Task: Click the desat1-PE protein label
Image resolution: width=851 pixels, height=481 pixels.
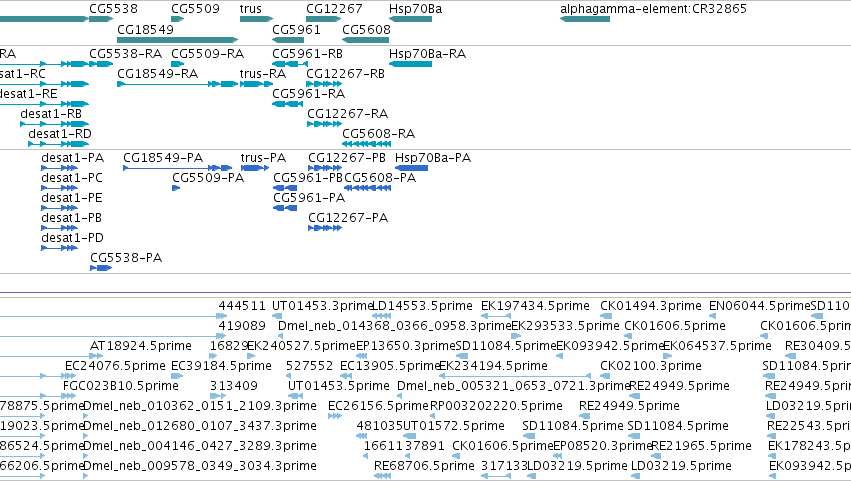Action: (72, 198)
